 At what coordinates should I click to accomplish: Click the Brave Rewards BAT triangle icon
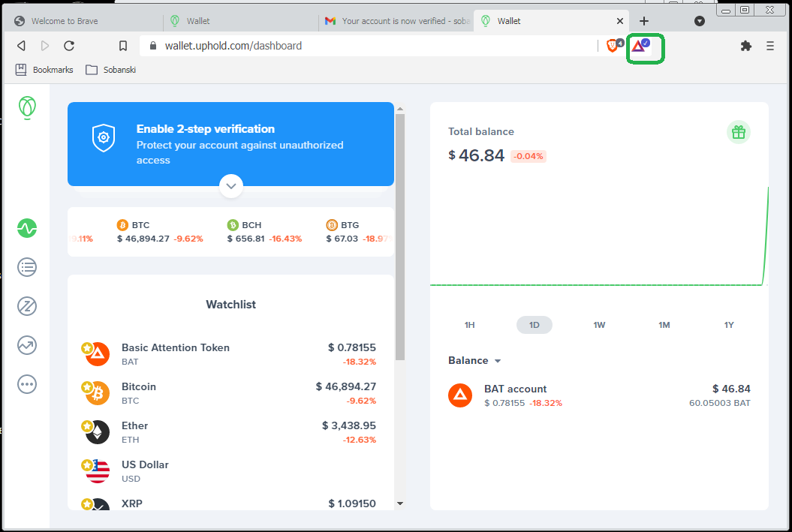point(640,46)
